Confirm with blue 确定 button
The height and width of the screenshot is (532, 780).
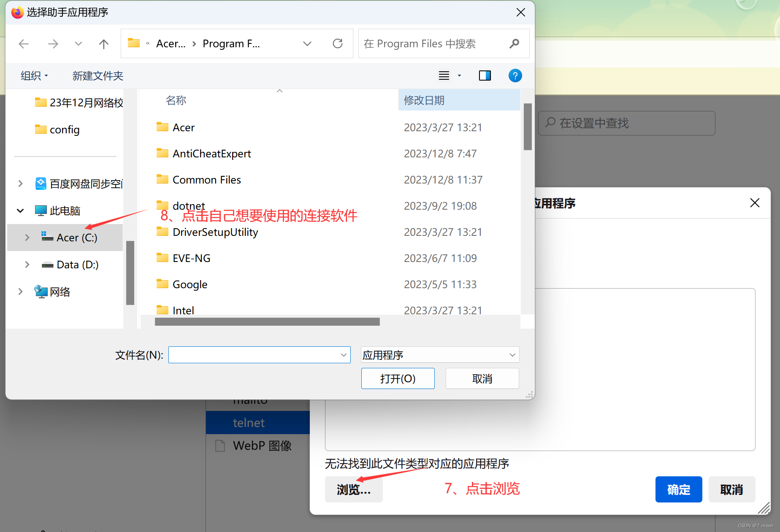click(x=679, y=489)
